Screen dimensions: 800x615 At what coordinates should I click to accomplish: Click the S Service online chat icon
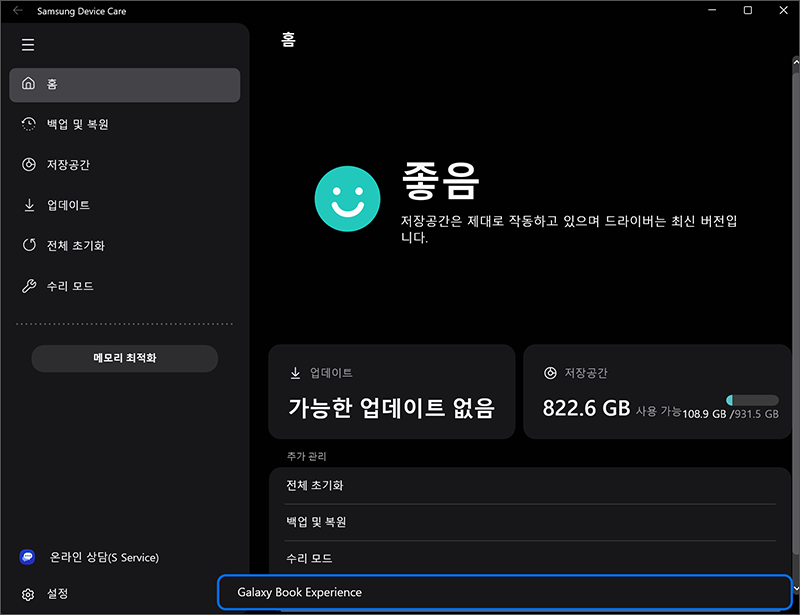28,557
